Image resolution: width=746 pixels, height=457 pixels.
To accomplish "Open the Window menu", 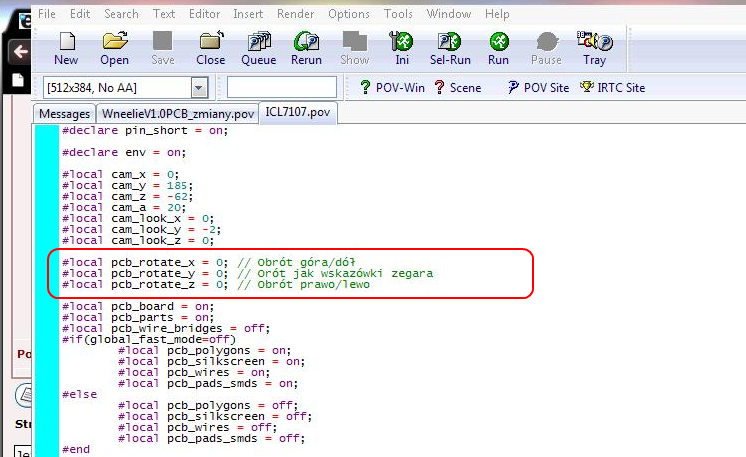I will pos(449,14).
